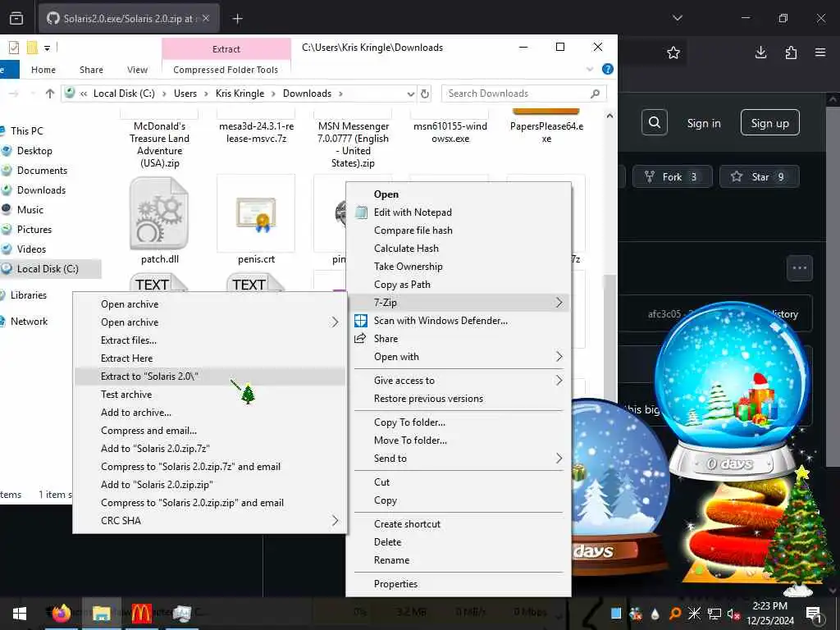Open the three-dots more options button on GitHub
Viewport: 840px width, 630px height.
pyautogui.click(x=799, y=267)
